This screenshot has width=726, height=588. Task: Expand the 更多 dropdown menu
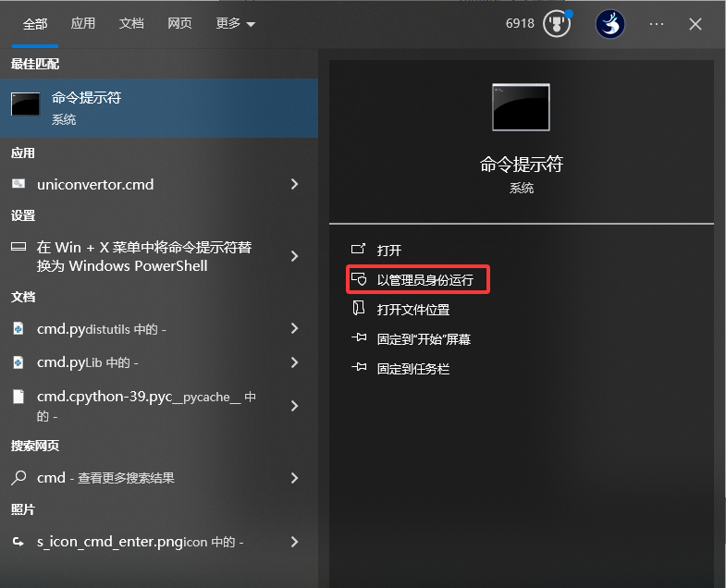(x=235, y=23)
